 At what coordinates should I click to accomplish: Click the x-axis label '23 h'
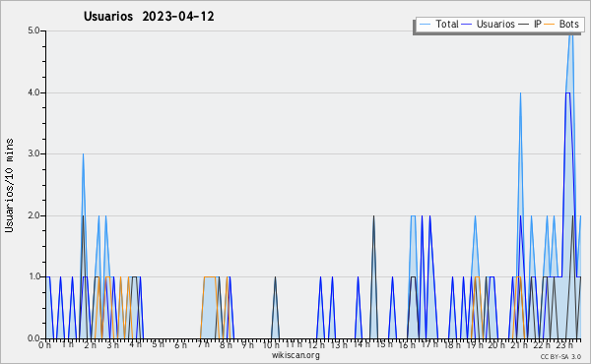(565, 345)
